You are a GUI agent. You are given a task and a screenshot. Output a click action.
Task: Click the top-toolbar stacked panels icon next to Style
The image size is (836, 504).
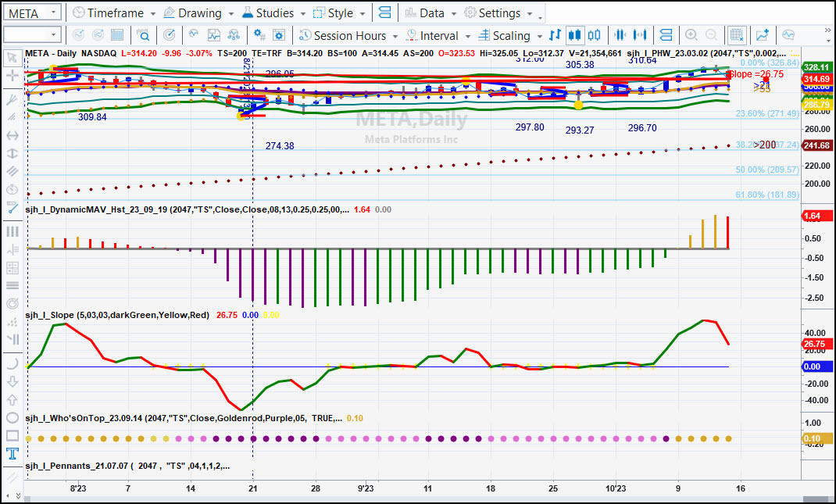(384, 13)
